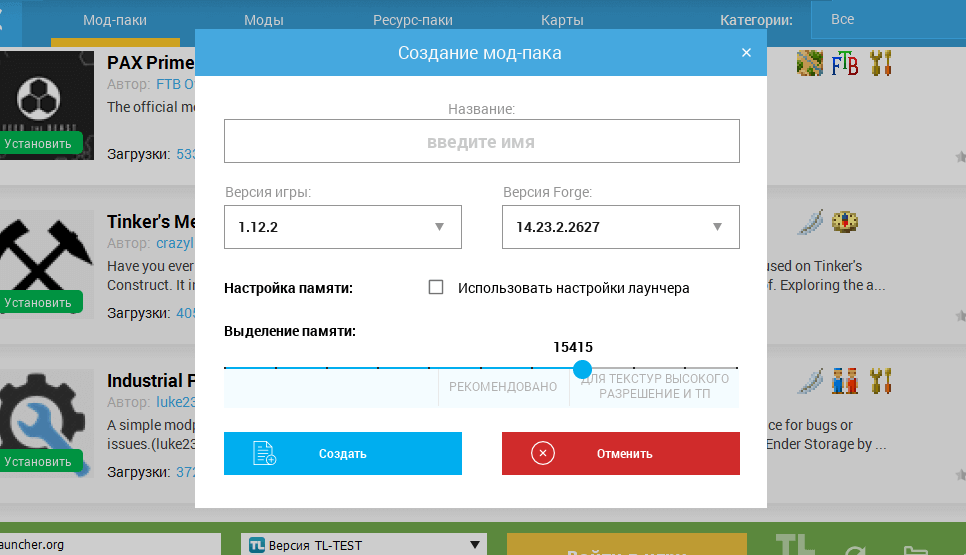Image resolution: width=966 pixels, height=555 pixels.
Task: Click the Название name input field
Action: [482, 141]
